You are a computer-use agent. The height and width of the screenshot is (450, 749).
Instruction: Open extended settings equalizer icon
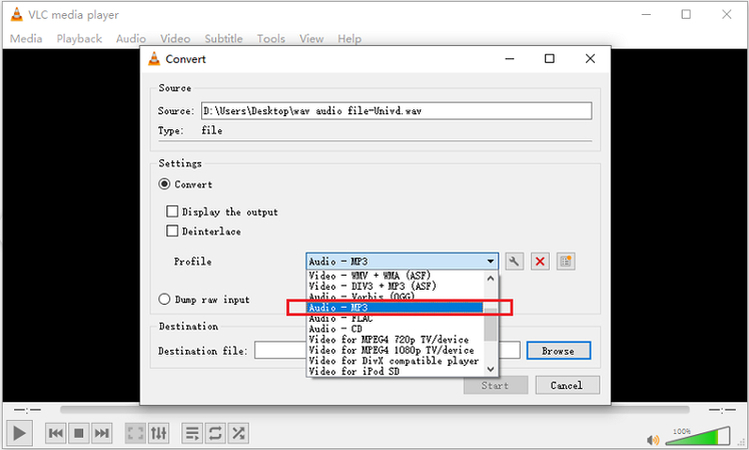point(158,433)
